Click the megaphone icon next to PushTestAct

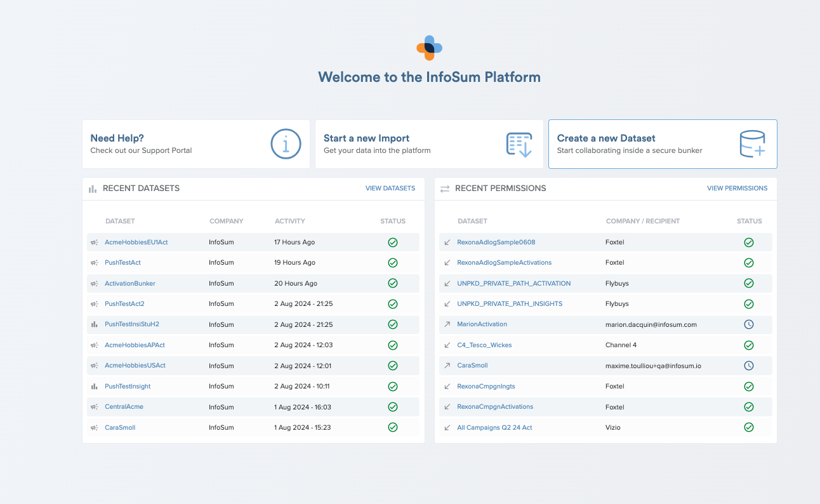[94, 263]
